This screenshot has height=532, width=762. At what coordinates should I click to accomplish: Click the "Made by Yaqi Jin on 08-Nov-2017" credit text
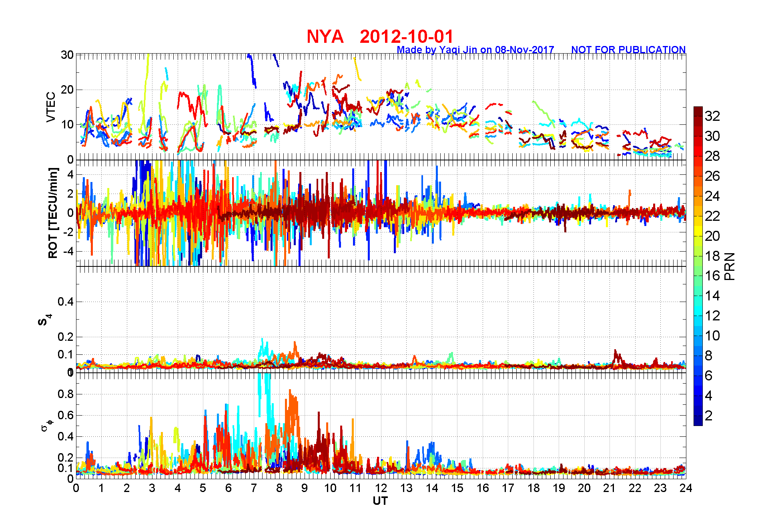475,50
